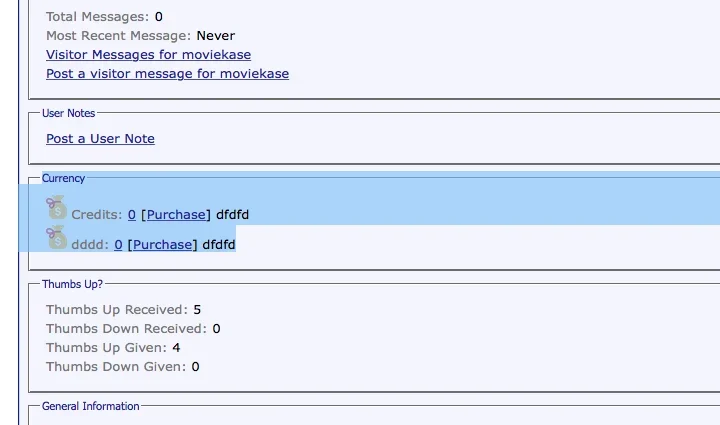Click money bag icon beside Credits
This screenshot has width=720, height=425.
point(56,207)
